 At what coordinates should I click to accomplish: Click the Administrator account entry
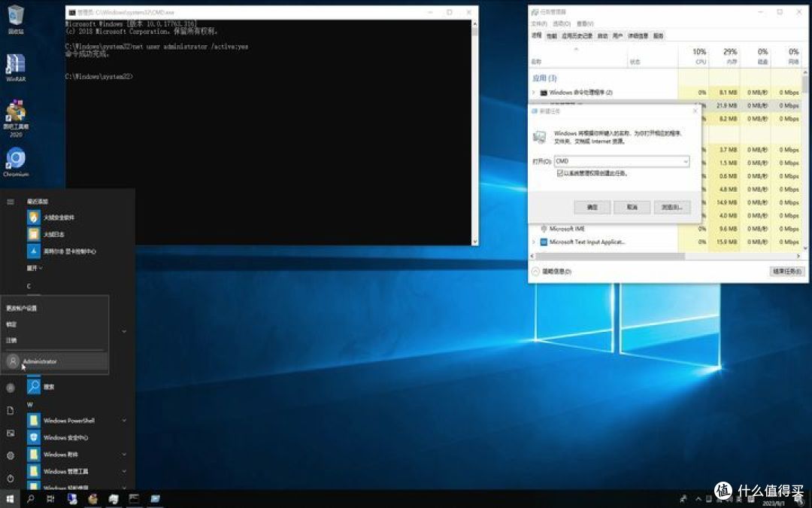point(54,361)
